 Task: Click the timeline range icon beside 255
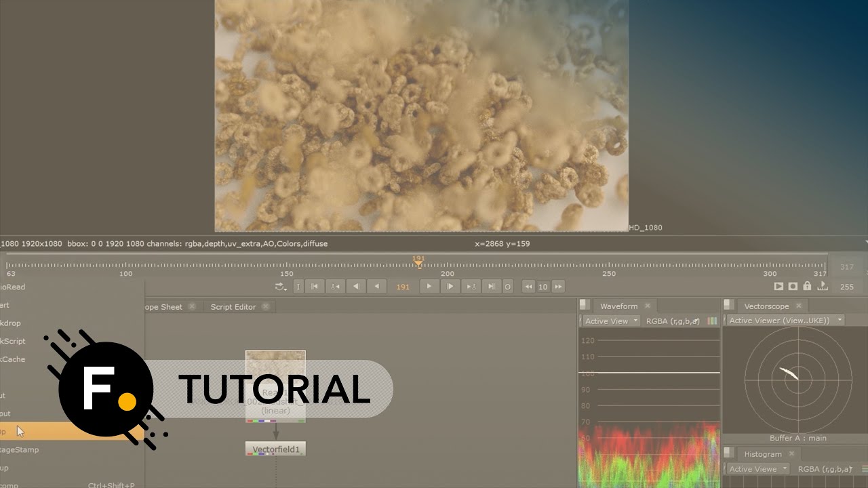coord(823,287)
